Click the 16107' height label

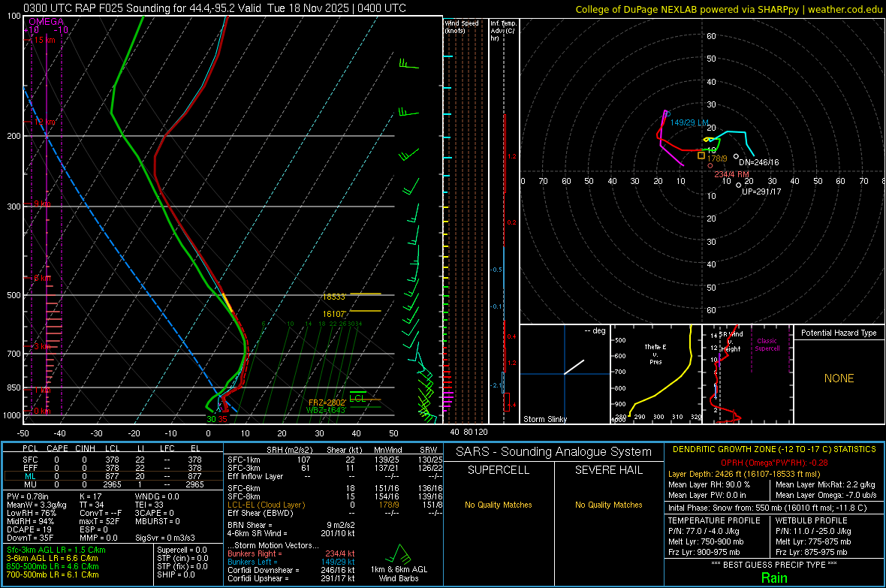click(334, 315)
